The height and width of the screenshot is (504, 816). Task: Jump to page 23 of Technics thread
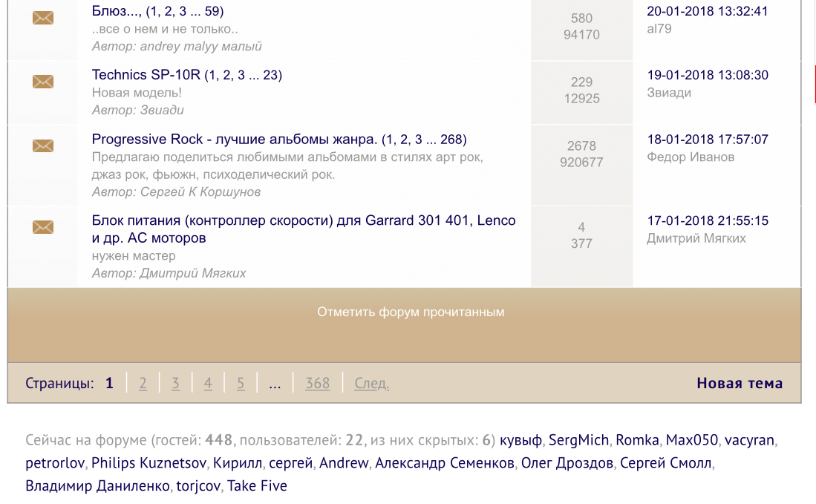(x=270, y=75)
